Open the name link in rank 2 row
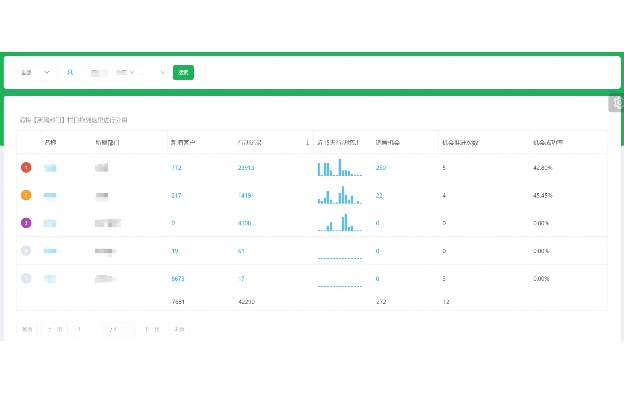 tap(50, 195)
